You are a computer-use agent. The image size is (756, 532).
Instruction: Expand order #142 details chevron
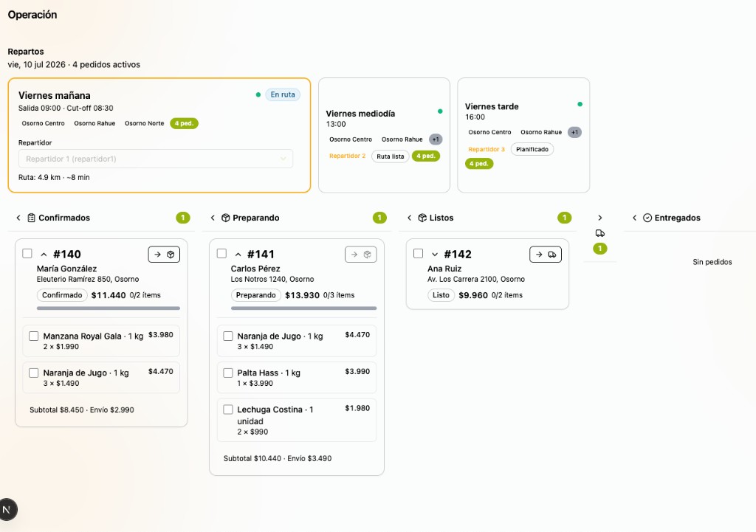point(435,255)
